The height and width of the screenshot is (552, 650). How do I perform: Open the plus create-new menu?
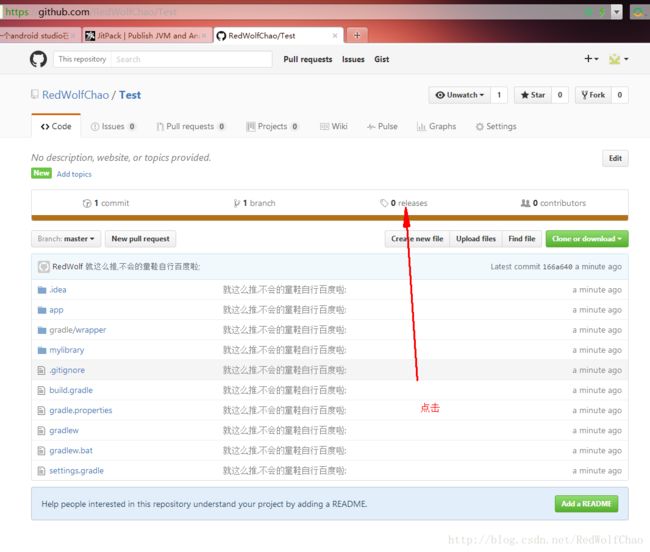591,59
